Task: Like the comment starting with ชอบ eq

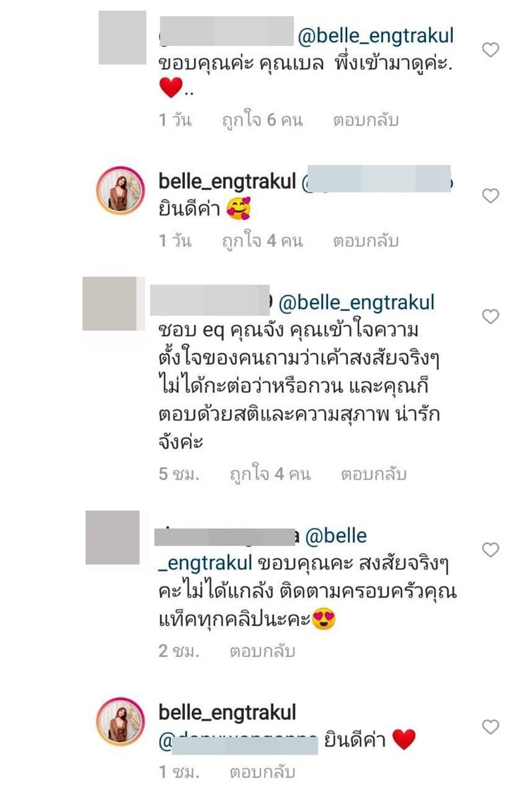Action: point(490,317)
